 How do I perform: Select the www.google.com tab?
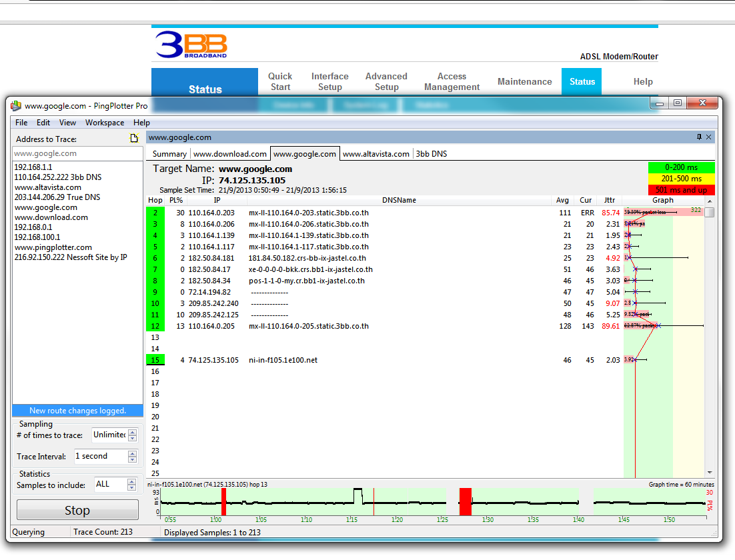pos(305,154)
